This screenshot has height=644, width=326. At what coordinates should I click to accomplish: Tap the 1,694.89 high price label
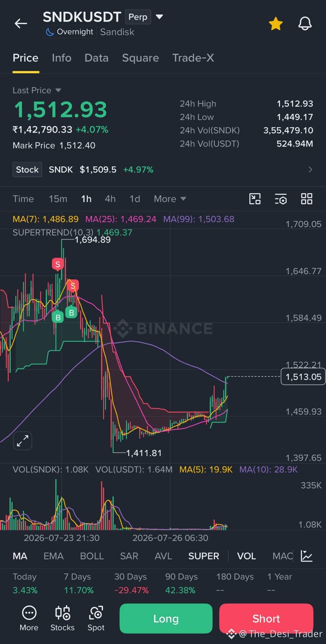[x=93, y=240]
